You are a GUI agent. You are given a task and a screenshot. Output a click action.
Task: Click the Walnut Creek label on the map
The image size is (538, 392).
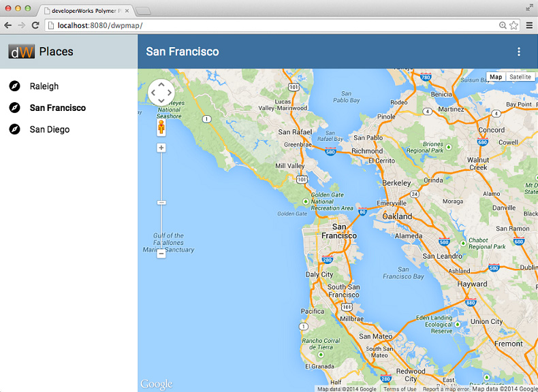point(478,163)
